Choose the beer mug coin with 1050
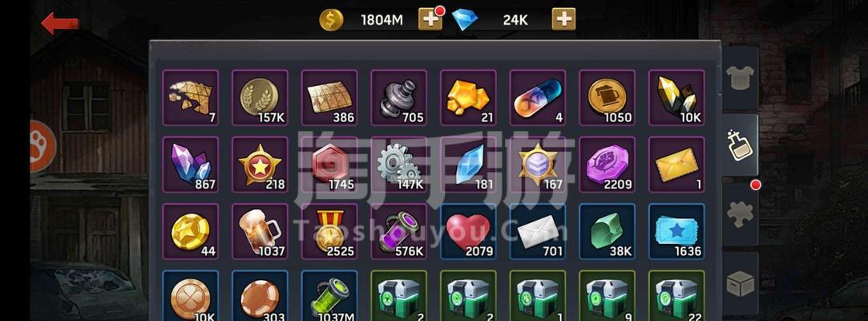 [607, 98]
